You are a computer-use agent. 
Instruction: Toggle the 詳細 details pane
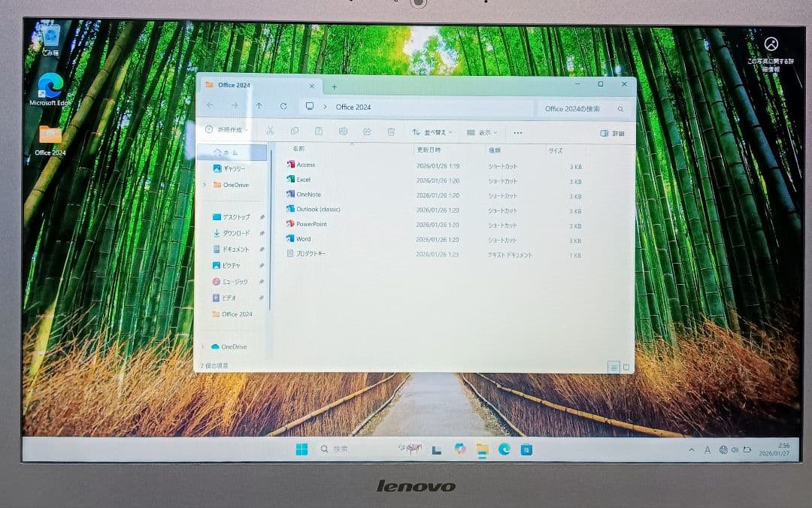pos(613,133)
